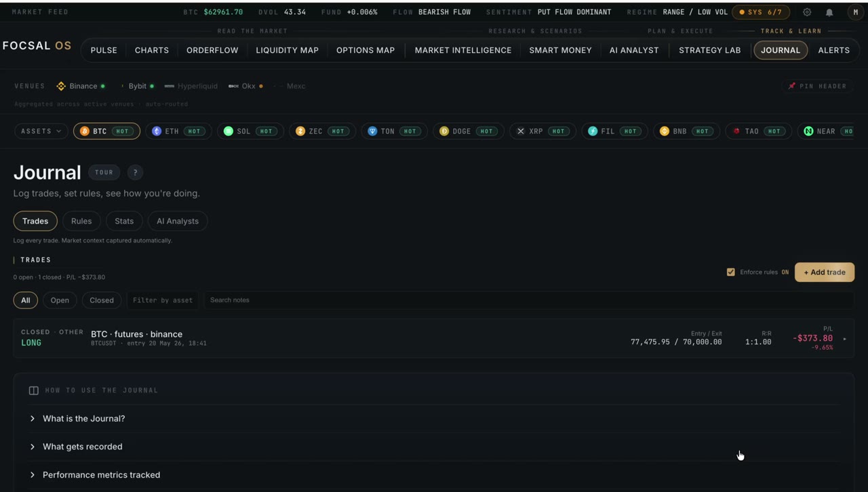868x492 pixels.
Task: Expand What is the Journal?
Action: (x=434, y=419)
